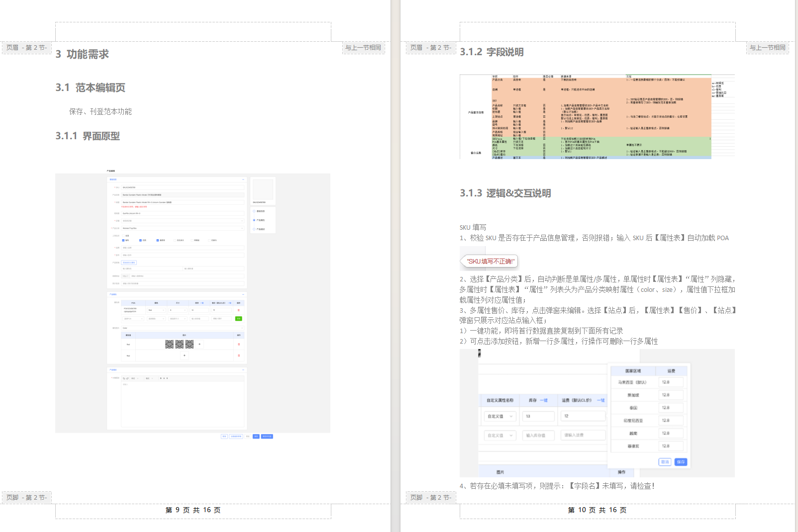Click the heading '3.1.3 逻辑&交互说明'

(x=505, y=193)
